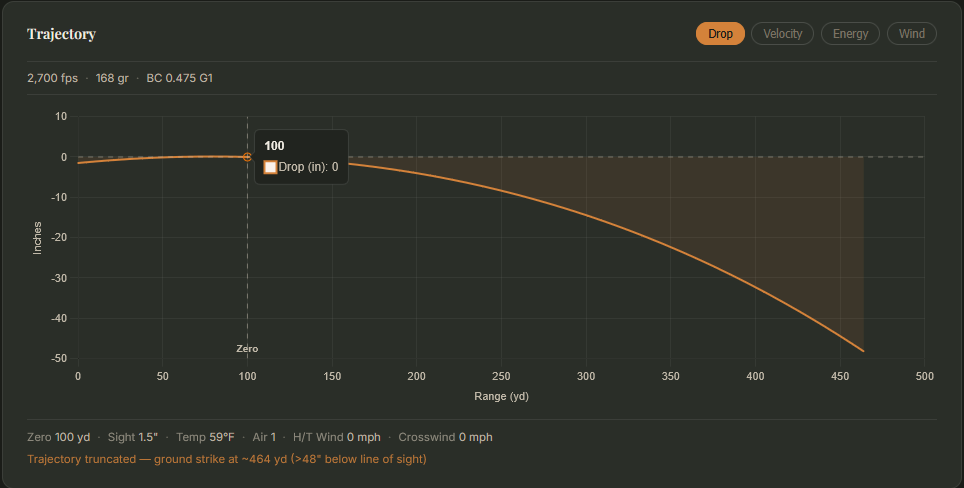The height and width of the screenshot is (488, 964).
Task: Click the 'Crosswind 0 mph' value
Action: pos(445,437)
